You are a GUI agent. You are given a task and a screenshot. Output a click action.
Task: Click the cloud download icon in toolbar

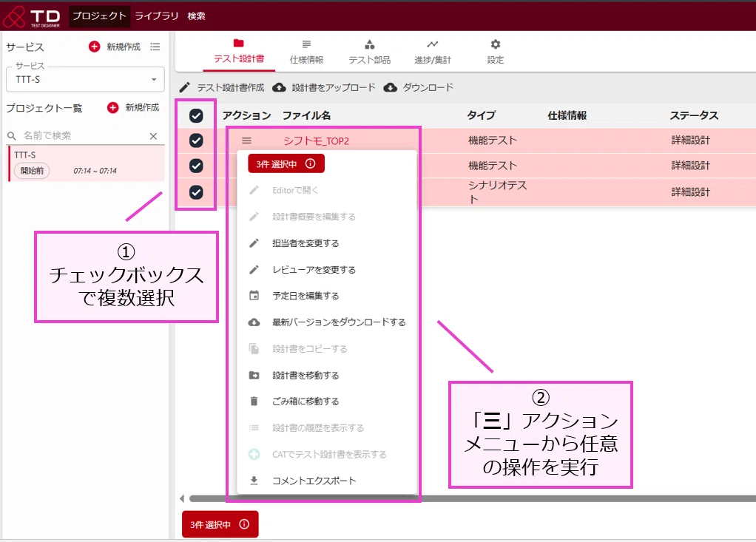[x=391, y=88]
